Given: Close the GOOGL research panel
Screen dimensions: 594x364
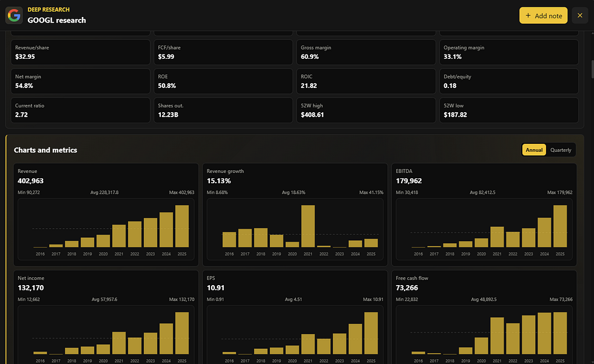Looking at the screenshot, I should 579,16.
